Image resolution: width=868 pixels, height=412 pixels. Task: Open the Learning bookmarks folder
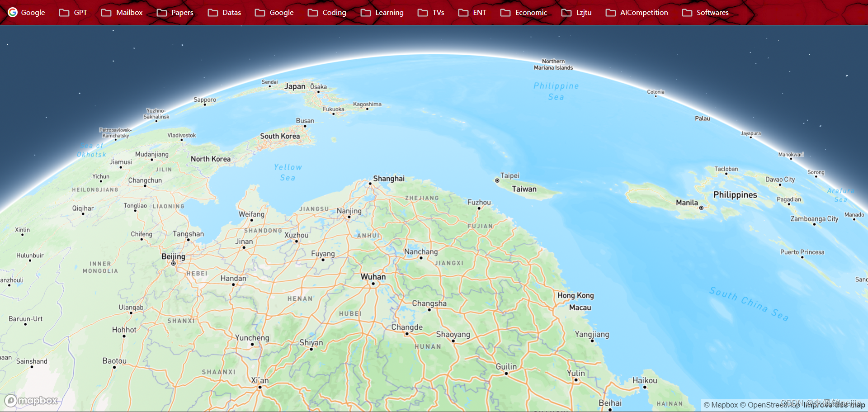[x=382, y=13]
